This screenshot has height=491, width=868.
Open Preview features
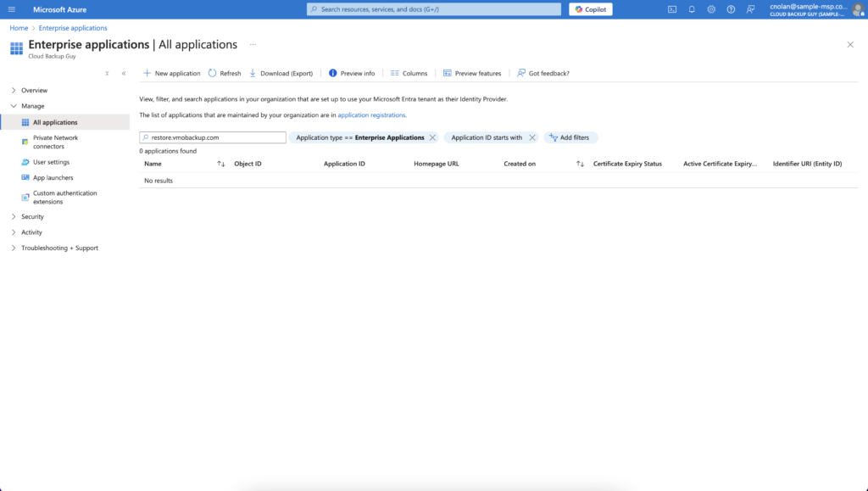(471, 73)
